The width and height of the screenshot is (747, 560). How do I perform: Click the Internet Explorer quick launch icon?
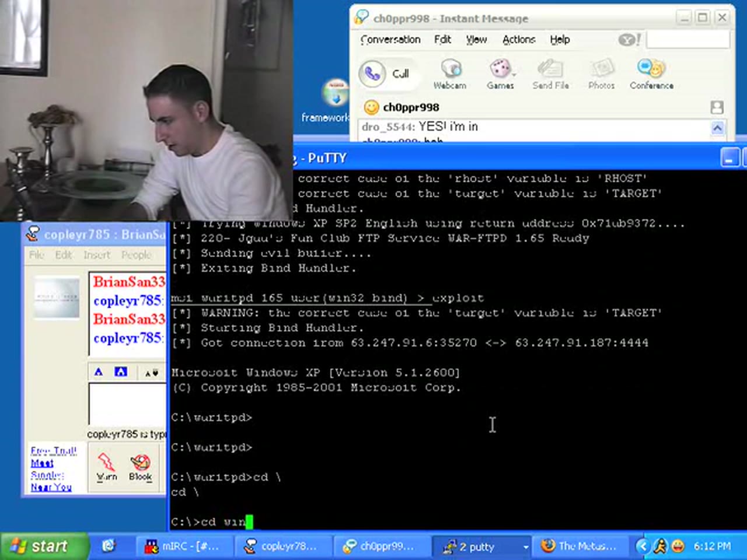coord(109,546)
